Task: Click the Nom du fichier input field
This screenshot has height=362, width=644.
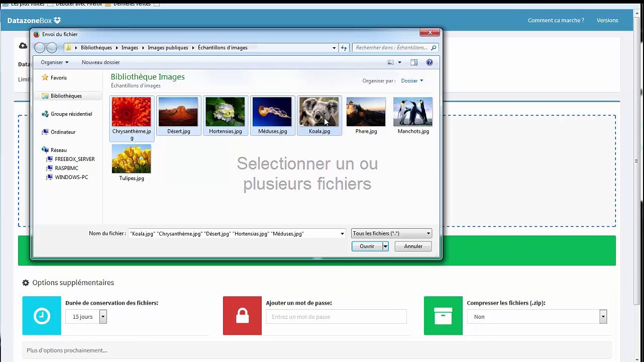Action: (234, 234)
